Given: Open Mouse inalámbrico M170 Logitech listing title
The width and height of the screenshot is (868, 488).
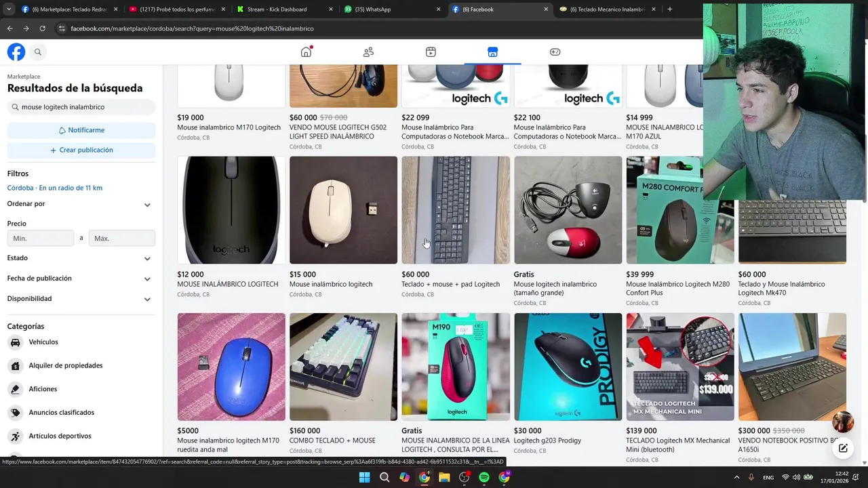Looking at the screenshot, I should [229, 127].
